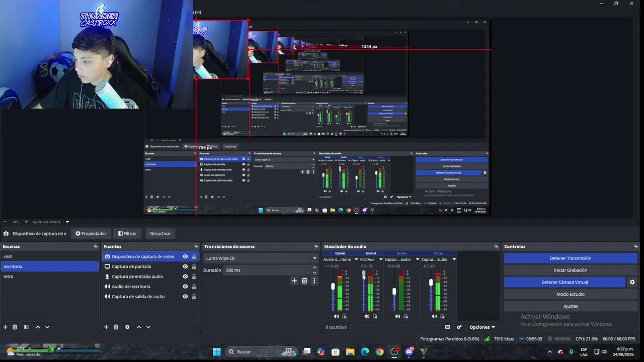Image resolution: width=644 pixels, height=362 pixels.
Task: Stop virtual camera with Detener Cámara Virtual
Action: point(565,282)
